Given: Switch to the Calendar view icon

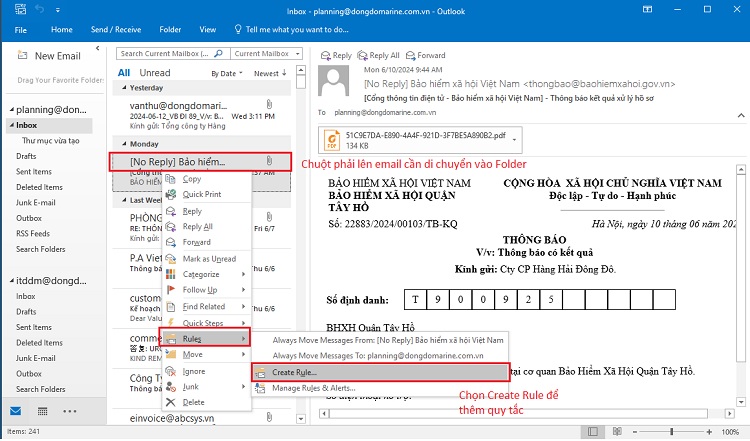Looking at the screenshot, I should click(43, 410).
